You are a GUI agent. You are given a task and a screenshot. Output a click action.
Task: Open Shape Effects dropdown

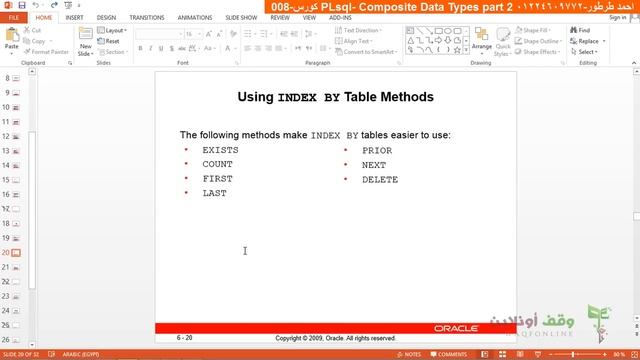point(538,52)
